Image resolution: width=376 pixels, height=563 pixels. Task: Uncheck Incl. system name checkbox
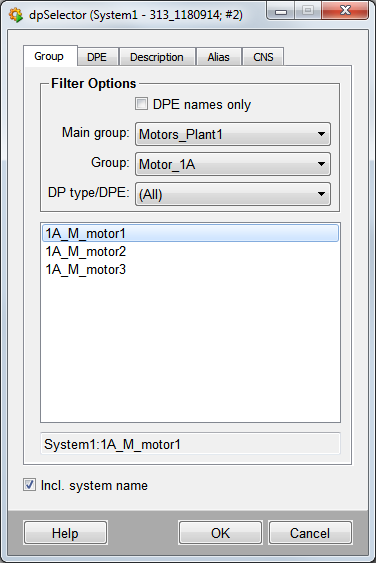pos(29,485)
